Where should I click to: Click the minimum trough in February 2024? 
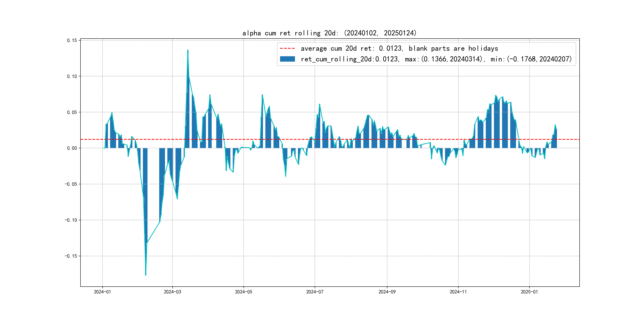pos(146,274)
